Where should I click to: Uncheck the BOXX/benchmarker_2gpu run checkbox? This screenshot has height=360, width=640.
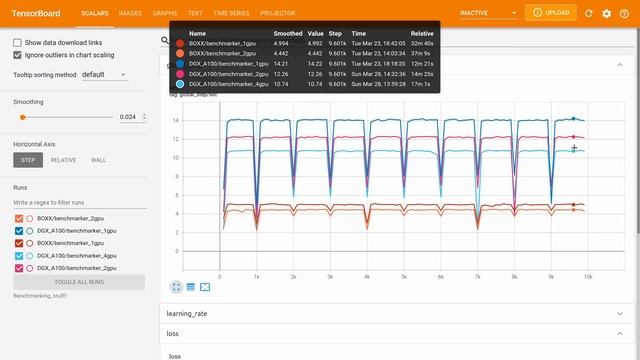pyautogui.click(x=19, y=218)
